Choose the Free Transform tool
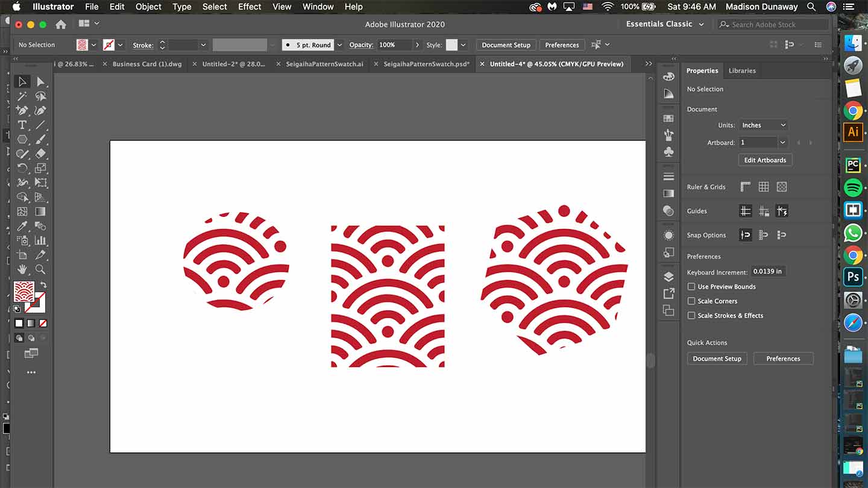Viewport: 868px width, 488px height. click(x=40, y=183)
